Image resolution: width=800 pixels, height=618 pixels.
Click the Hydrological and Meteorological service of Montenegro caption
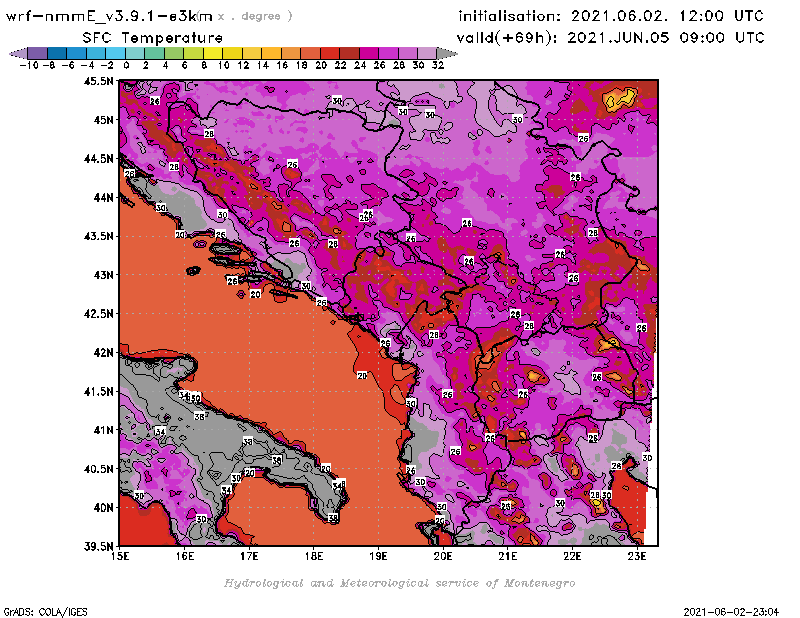399,583
